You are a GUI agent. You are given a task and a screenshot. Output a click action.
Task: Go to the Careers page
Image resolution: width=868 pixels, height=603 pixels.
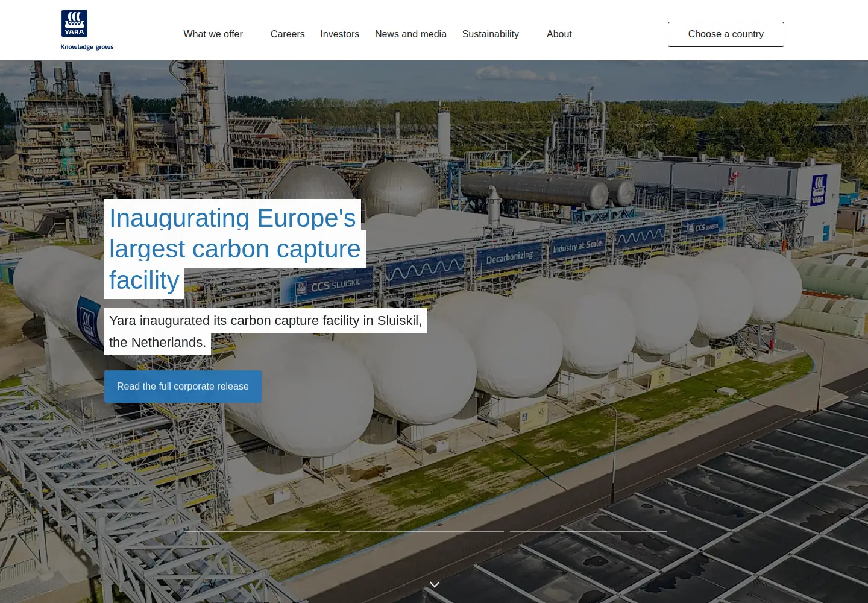[288, 34]
